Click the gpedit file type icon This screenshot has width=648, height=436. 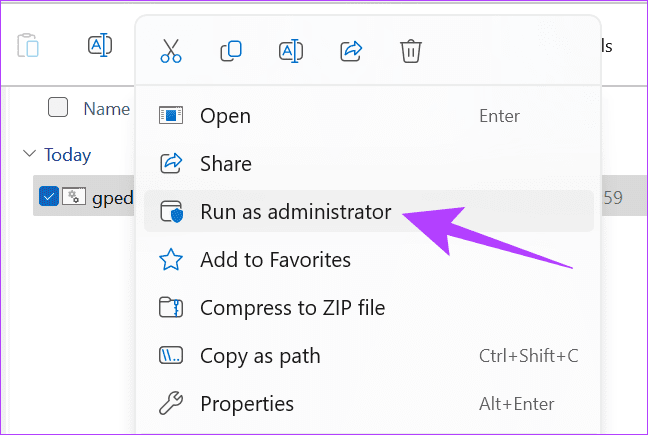[x=74, y=197]
